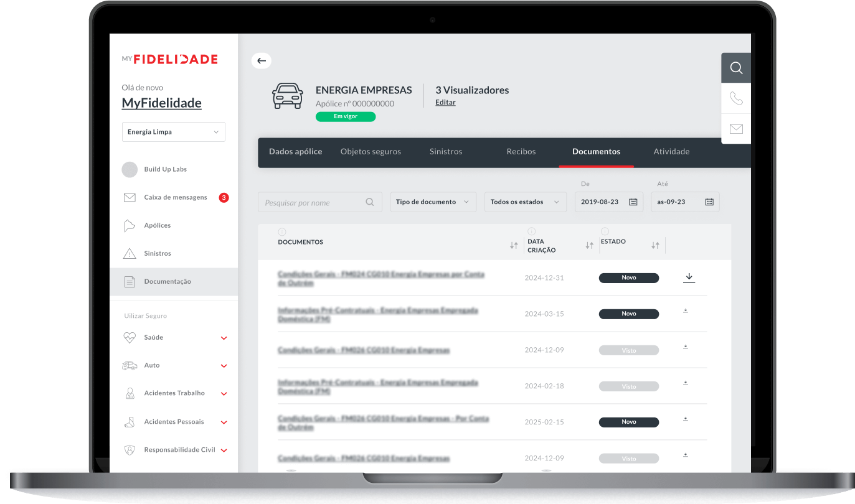Click Novo status on 2024-12-31 row
Screen dimensions: 855x504
tap(629, 278)
